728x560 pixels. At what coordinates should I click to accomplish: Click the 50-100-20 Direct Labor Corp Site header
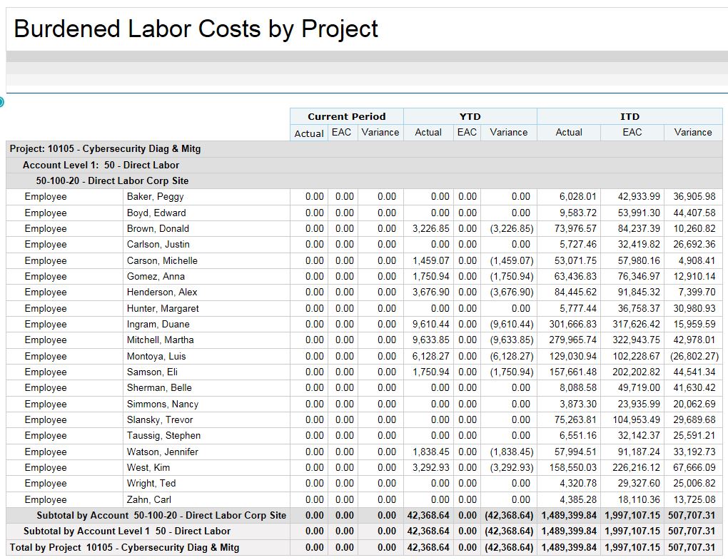point(112,180)
